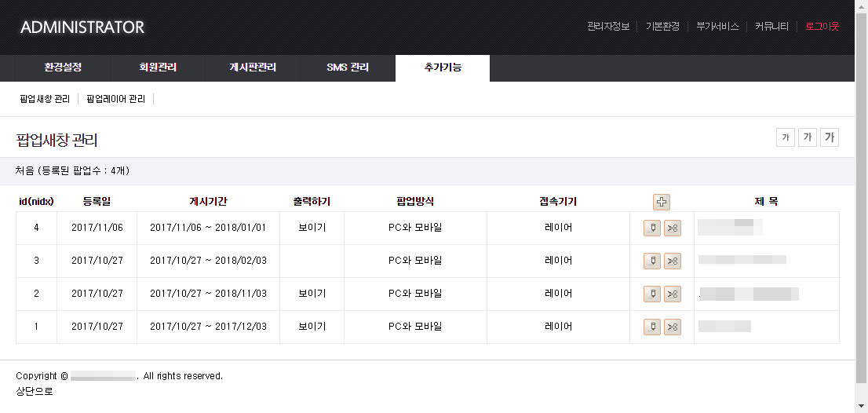This screenshot has height=413, width=868.
Task: Open the 관리자정보 link at top
Action: 608,27
